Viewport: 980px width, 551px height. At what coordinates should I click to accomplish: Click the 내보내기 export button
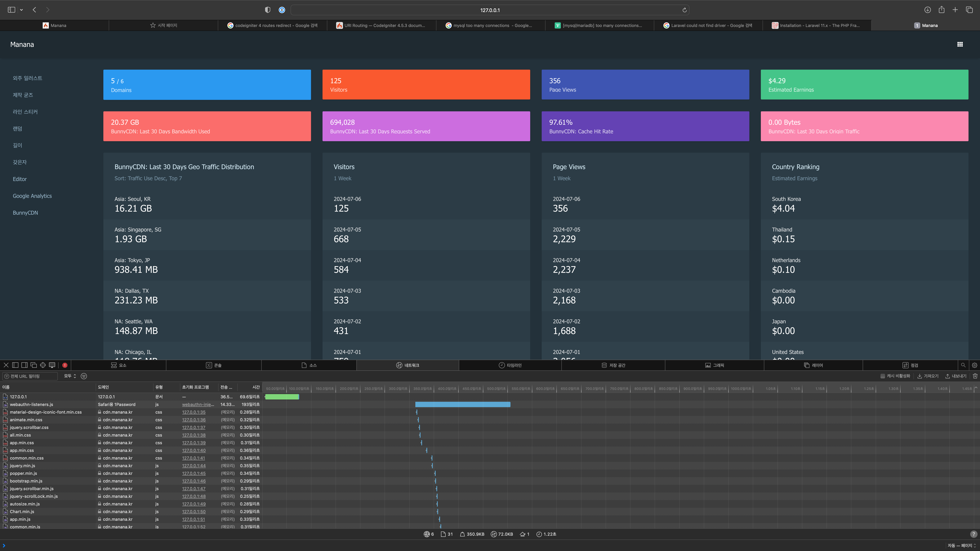tap(956, 376)
